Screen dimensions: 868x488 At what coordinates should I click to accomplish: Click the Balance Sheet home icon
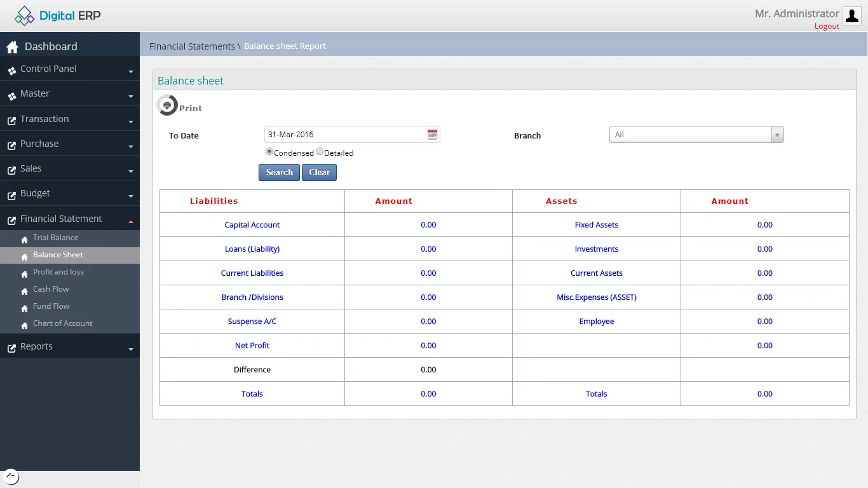click(x=24, y=257)
